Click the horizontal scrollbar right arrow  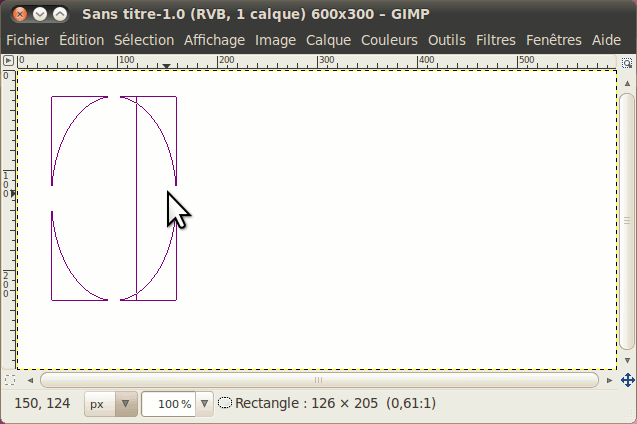tap(609, 380)
